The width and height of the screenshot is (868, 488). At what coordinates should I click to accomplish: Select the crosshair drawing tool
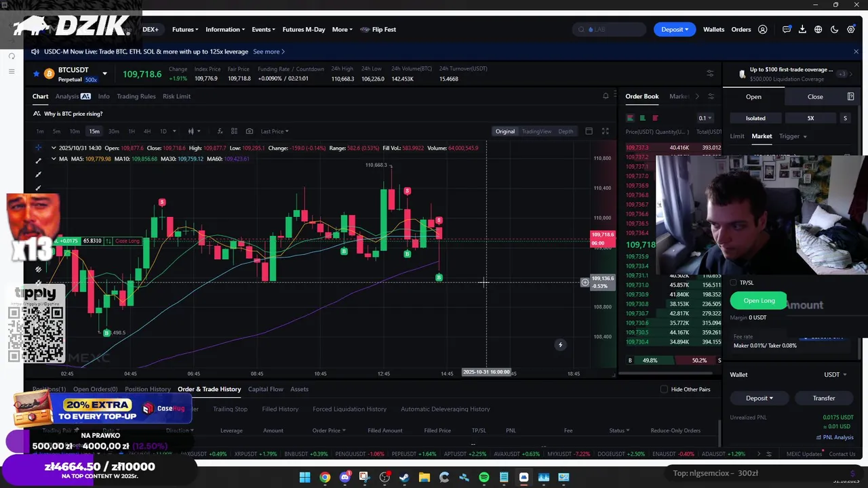(x=38, y=148)
